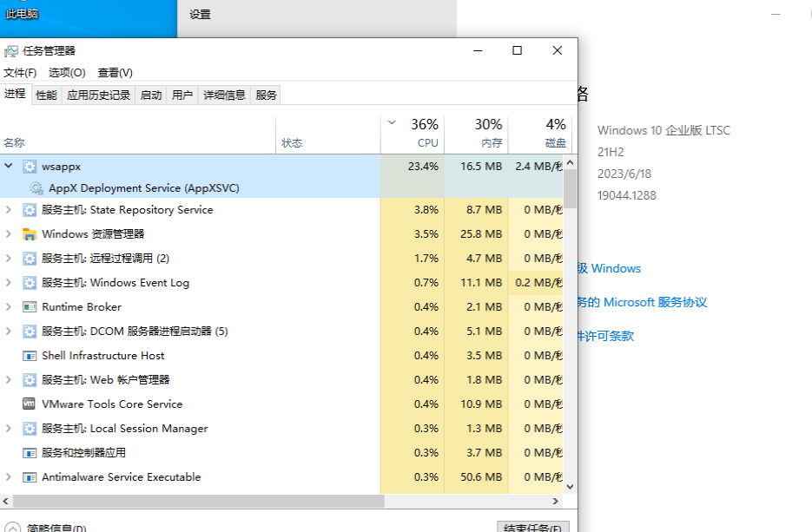Click the 结束任务 button
Viewport: 812px width, 532px height.
533,527
